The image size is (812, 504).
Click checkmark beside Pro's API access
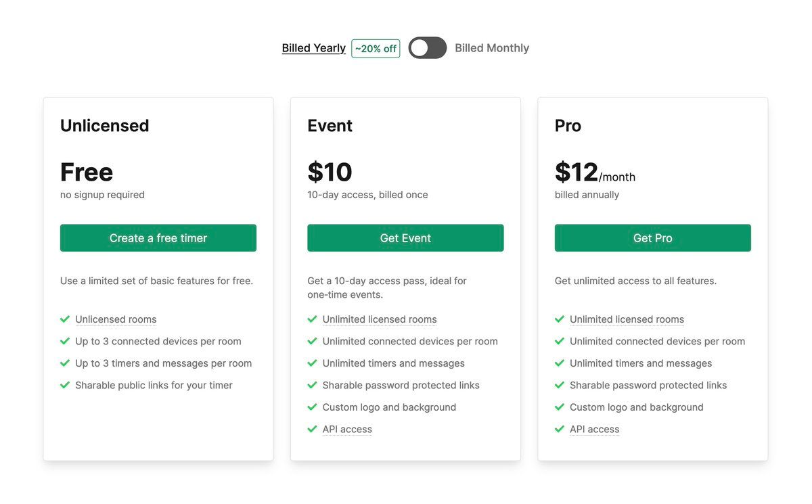tap(560, 429)
